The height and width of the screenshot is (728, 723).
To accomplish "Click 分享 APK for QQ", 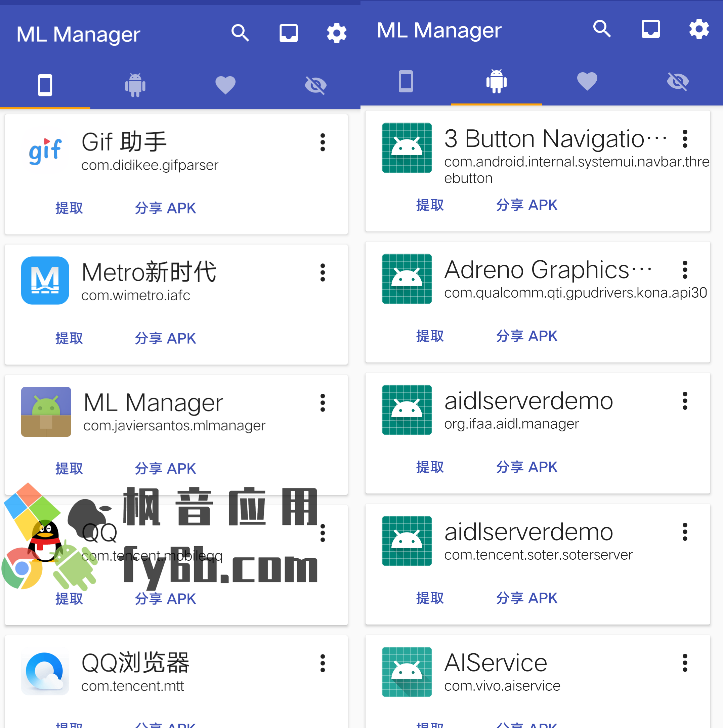I will tap(165, 599).
